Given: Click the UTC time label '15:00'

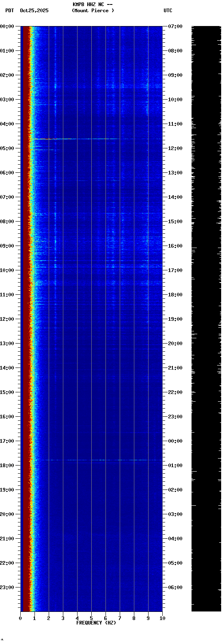Looking at the screenshot, I should [175, 222].
